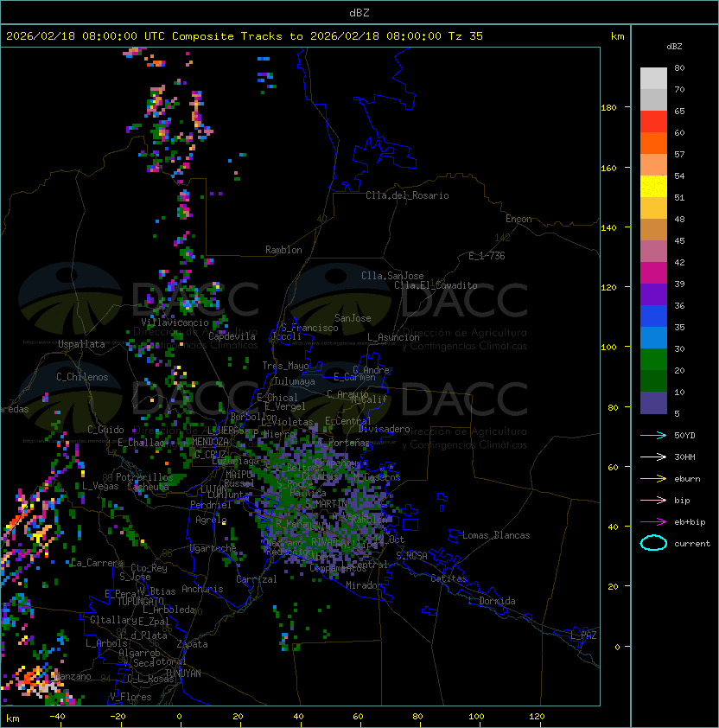Click the 'Capdevila' label

(232, 336)
